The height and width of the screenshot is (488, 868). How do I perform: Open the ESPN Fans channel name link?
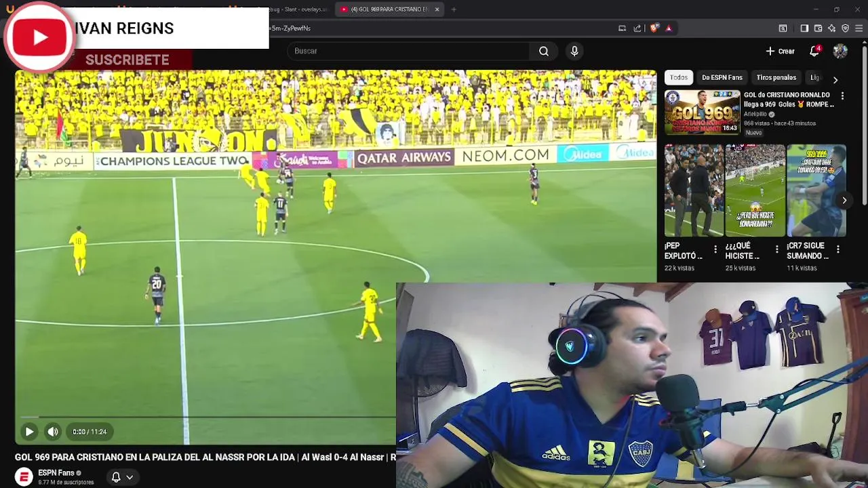pos(56,473)
